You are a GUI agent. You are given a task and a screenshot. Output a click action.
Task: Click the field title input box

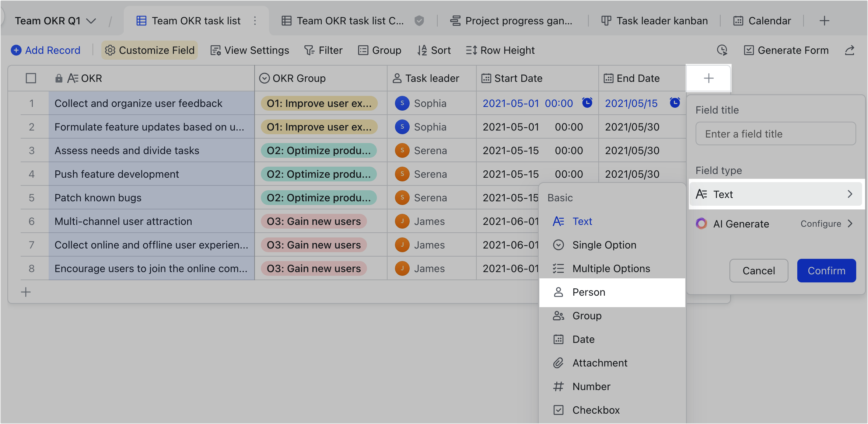coord(776,133)
